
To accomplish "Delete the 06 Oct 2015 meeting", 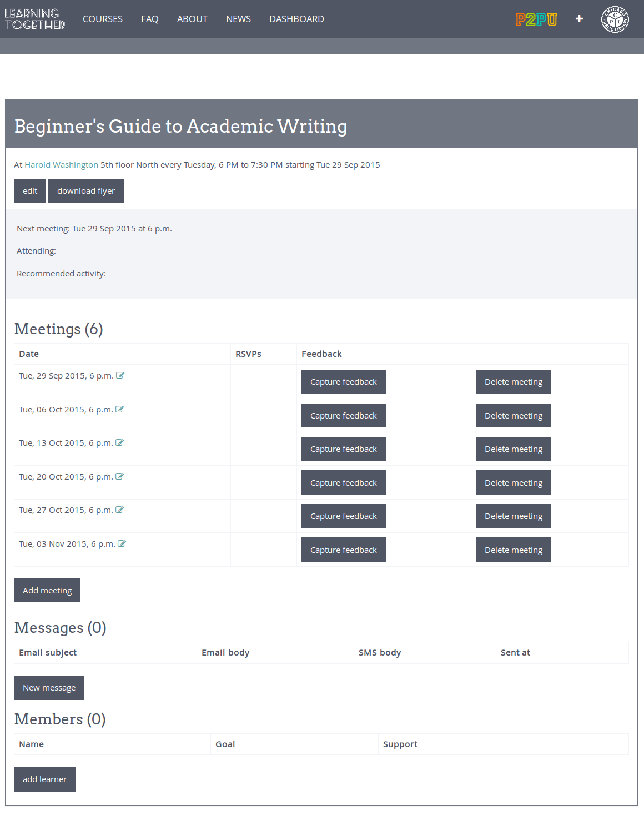I will 514,416.
